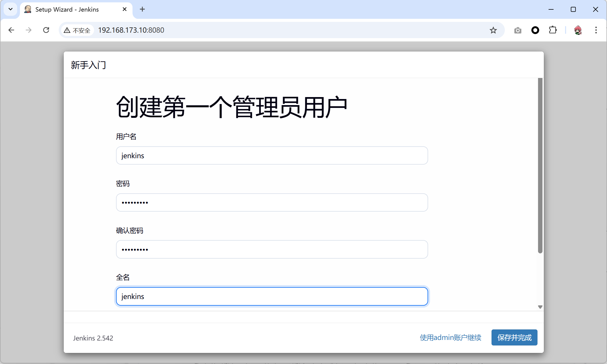This screenshot has width=607, height=364.
Task: Click the browser forward arrow
Action: click(29, 30)
